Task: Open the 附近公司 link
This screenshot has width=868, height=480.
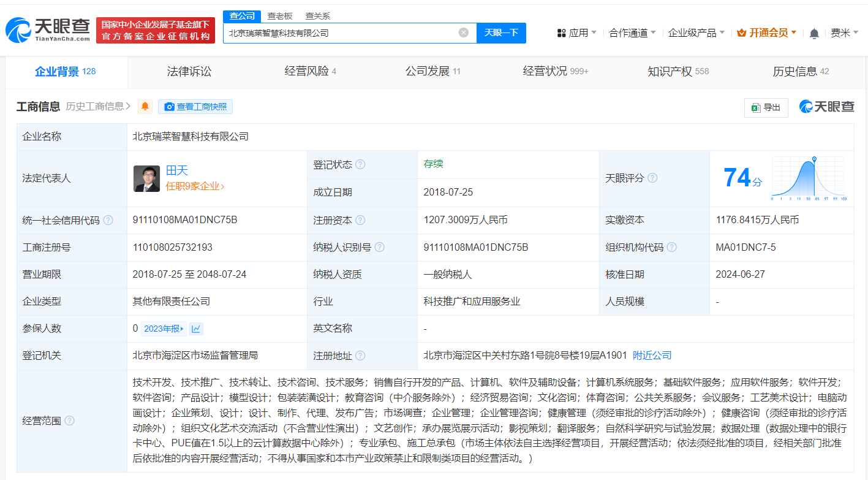Action: tap(651, 355)
